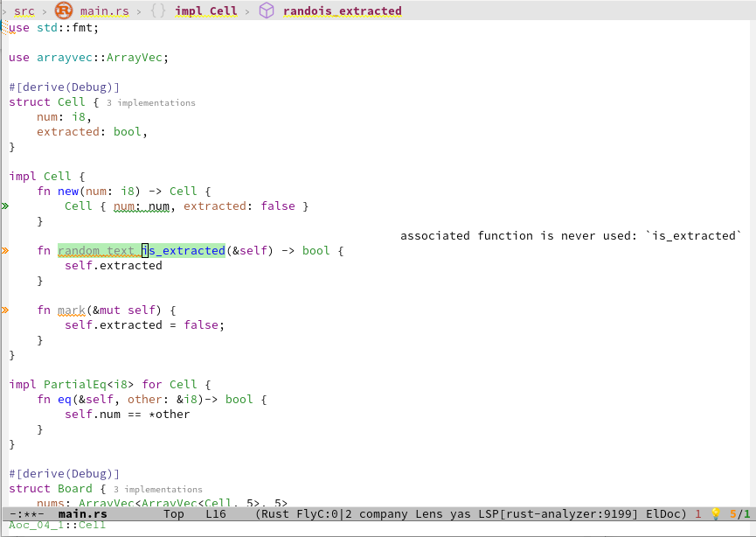Click the 'num: i8,' struct field line

[64, 117]
